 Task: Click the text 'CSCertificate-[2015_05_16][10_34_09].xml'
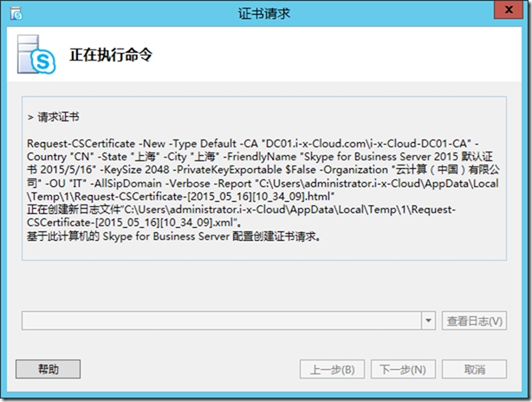click(x=130, y=223)
